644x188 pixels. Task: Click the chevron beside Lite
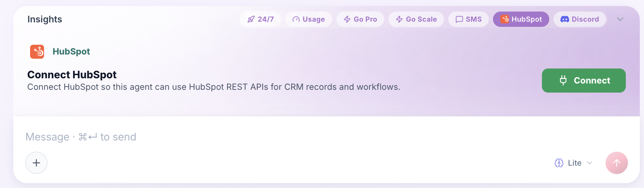(589, 163)
